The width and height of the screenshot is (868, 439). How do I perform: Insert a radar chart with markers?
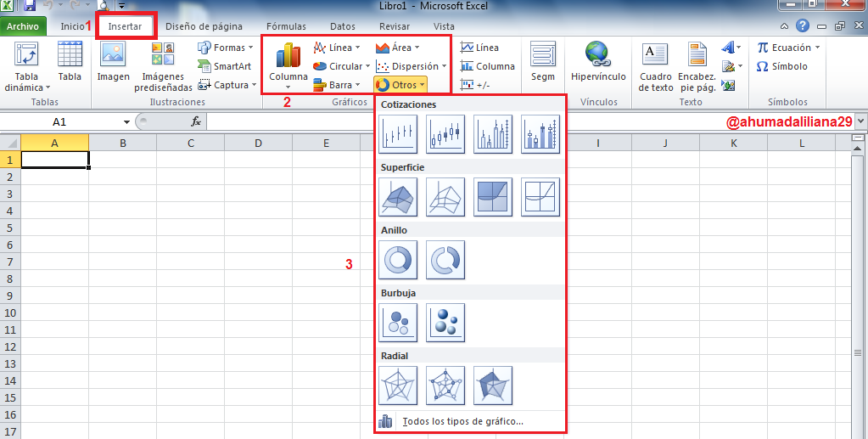tap(445, 386)
